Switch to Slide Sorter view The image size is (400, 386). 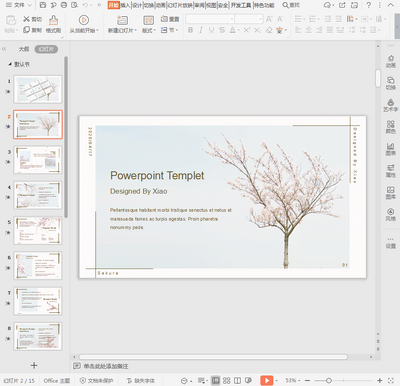coord(227,380)
